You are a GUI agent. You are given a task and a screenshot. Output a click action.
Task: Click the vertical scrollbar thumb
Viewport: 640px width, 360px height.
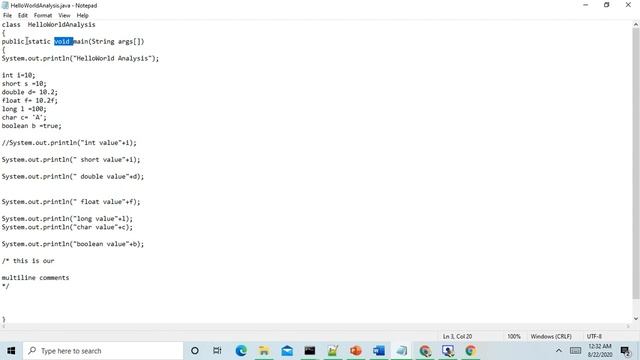click(636, 163)
